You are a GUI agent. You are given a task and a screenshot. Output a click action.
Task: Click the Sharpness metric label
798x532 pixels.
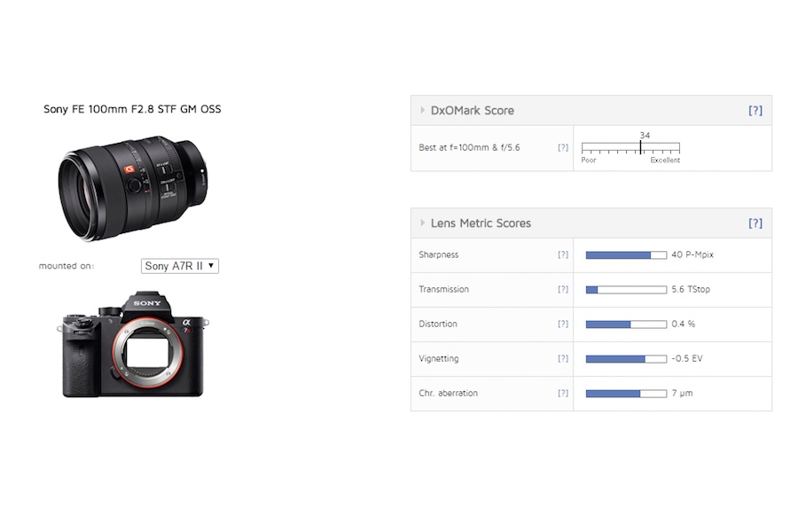click(438, 254)
